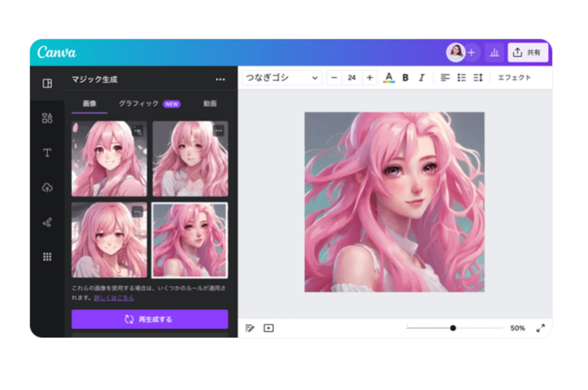This screenshot has width=588, height=390.
Task: Open the Draw tool sidebar icon
Action: (47, 222)
